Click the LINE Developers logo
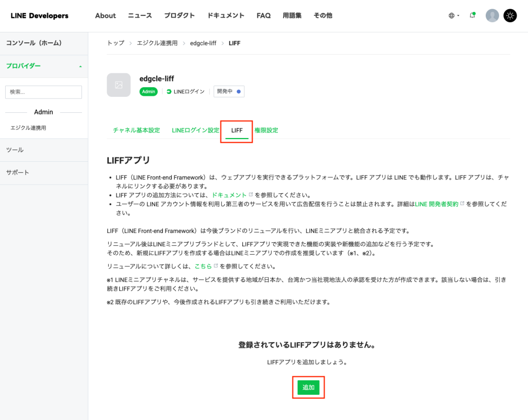Viewport: 528px width, 420px height. 39,16
